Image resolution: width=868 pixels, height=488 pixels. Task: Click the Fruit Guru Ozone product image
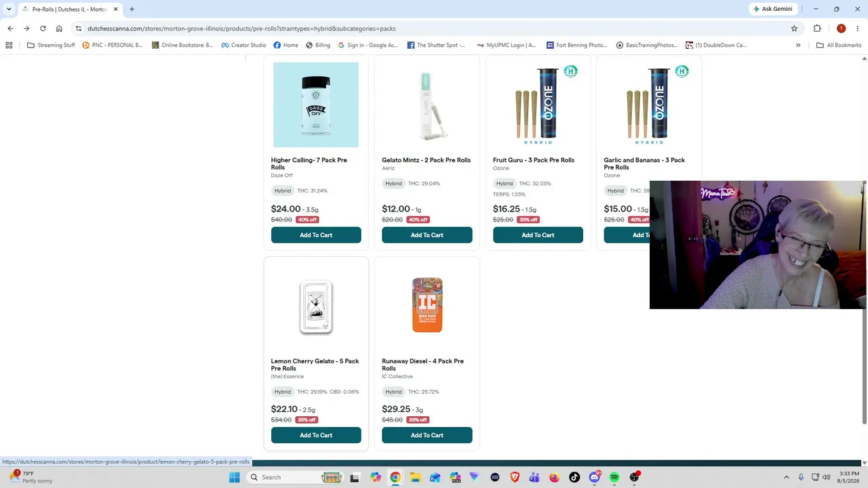(x=538, y=104)
